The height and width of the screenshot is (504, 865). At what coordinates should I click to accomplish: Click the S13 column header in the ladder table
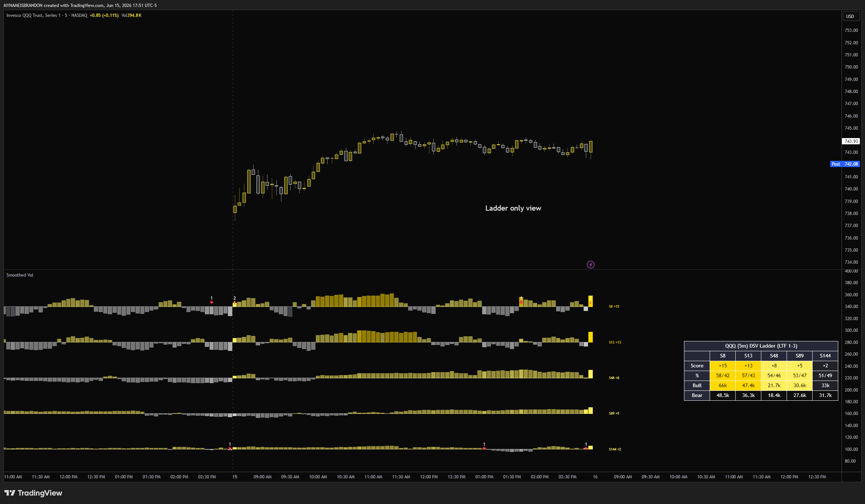[x=748, y=356]
